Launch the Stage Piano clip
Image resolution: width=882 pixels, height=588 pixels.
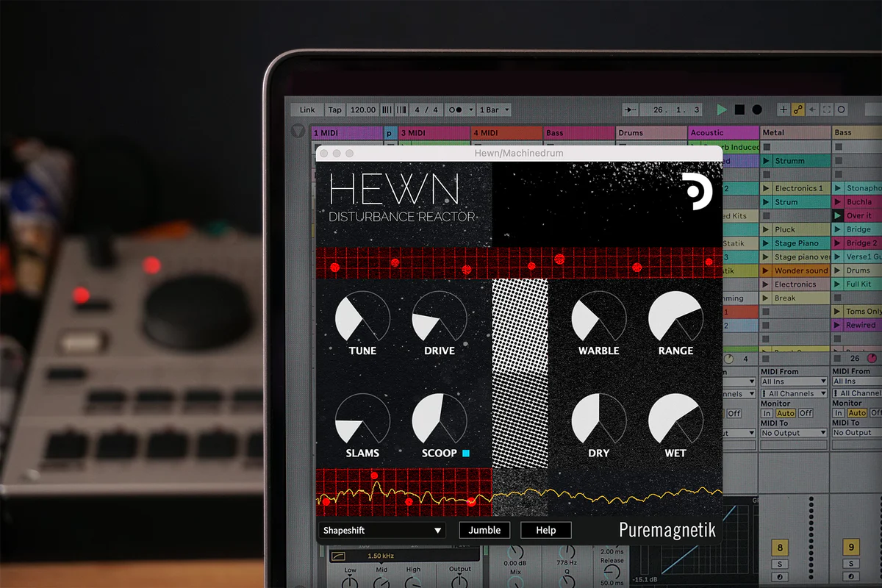click(766, 243)
